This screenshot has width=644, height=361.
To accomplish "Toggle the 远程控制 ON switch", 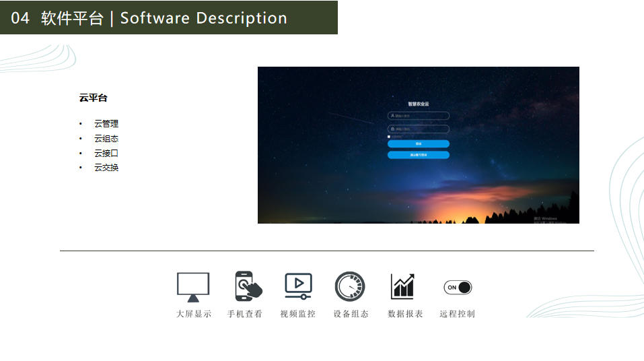I will (458, 288).
